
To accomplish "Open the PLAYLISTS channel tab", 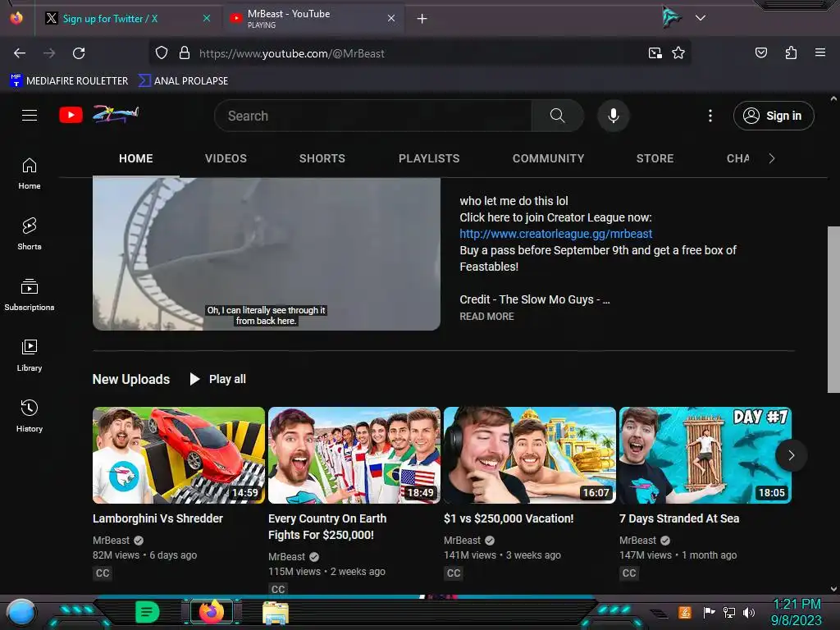I will click(x=428, y=158).
